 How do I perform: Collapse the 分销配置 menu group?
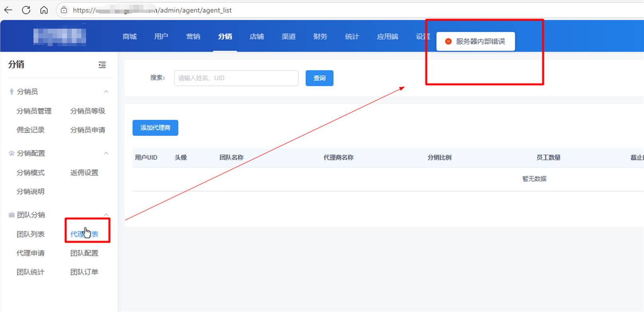point(106,153)
